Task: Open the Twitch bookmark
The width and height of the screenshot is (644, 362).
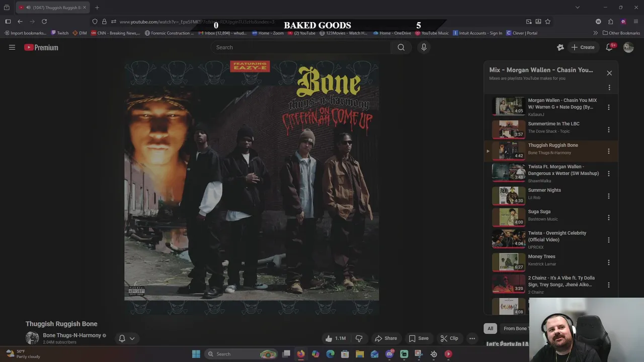Action: [60, 33]
